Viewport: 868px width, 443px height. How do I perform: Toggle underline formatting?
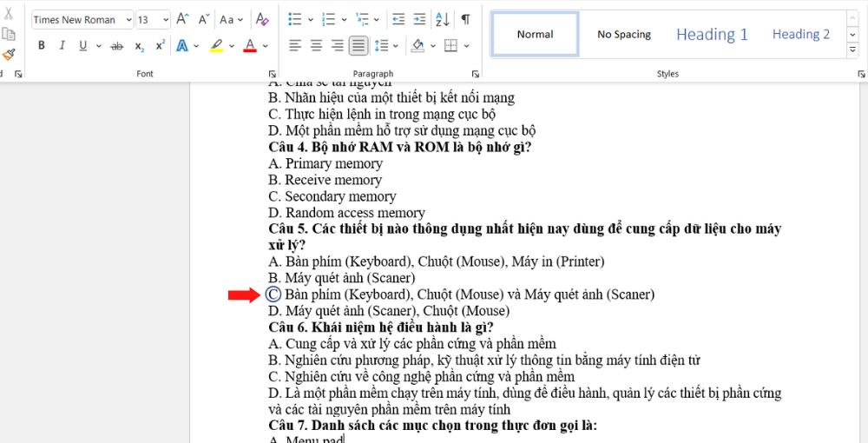(83, 45)
